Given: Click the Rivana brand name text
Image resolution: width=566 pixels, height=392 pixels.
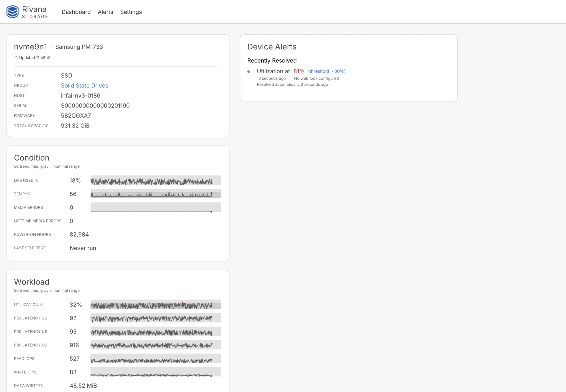Looking at the screenshot, I should pyautogui.click(x=34, y=9).
